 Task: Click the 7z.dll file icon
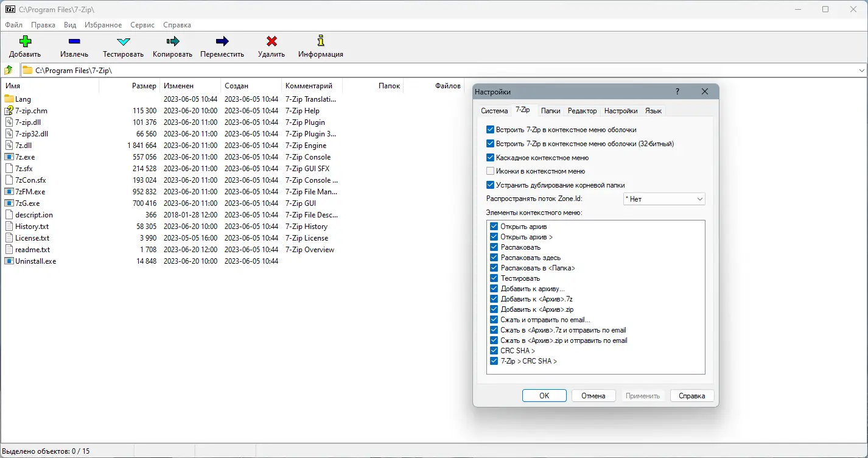click(9, 145)
